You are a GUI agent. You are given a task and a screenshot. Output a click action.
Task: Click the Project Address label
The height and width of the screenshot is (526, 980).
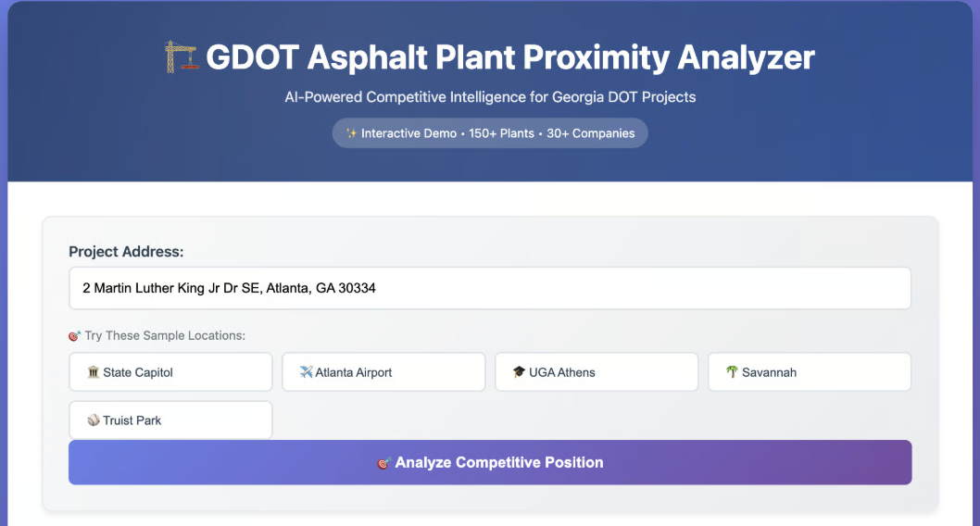126,252
